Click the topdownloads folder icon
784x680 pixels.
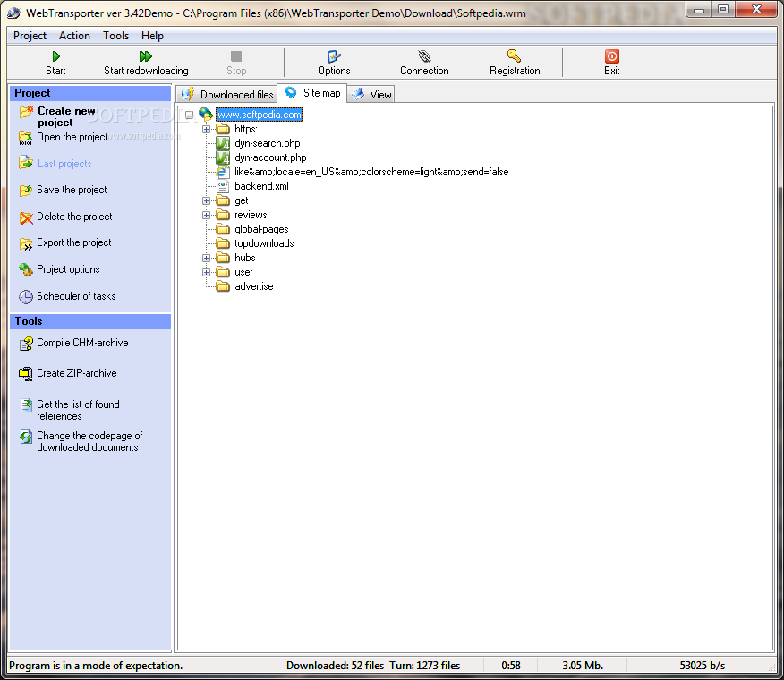(223, 243)
